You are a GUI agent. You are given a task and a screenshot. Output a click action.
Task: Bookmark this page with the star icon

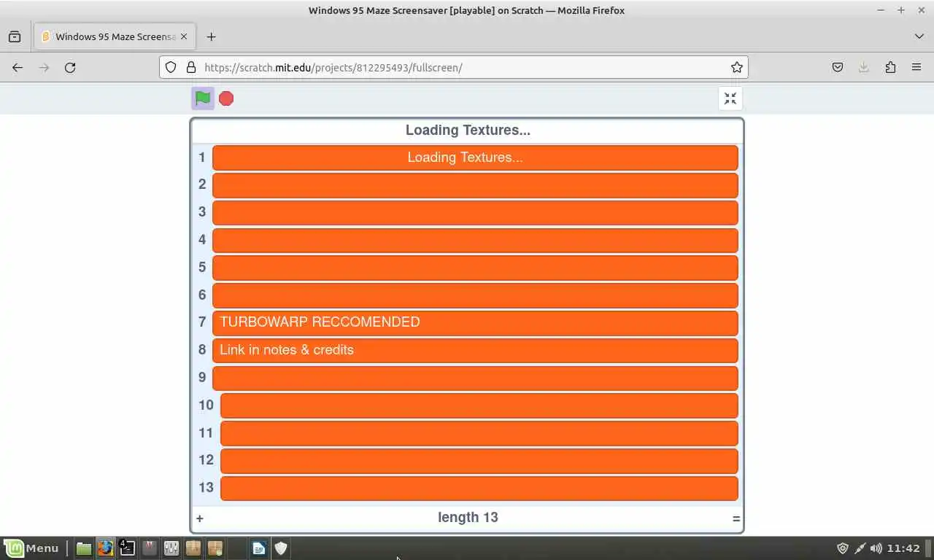pos(737,67)
